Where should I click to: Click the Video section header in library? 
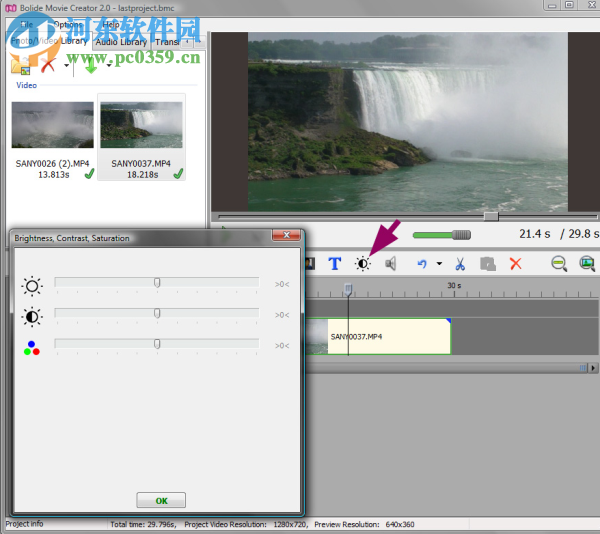(x=26, y=85)
